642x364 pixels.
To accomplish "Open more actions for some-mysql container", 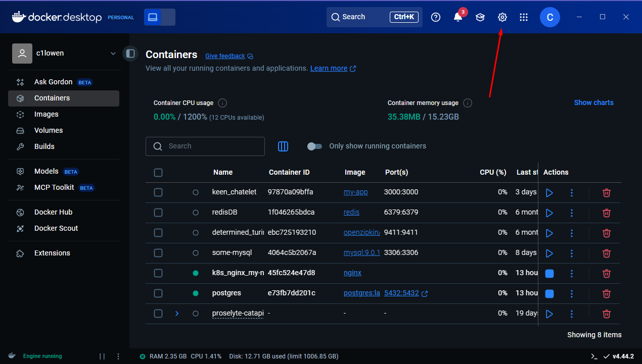I will click(x=572, y=253).
